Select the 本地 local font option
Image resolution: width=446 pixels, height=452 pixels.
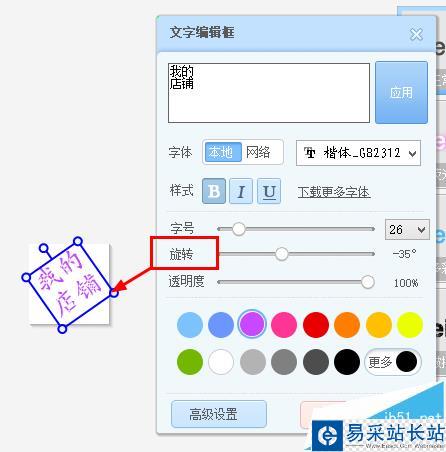tap(223, 152)
